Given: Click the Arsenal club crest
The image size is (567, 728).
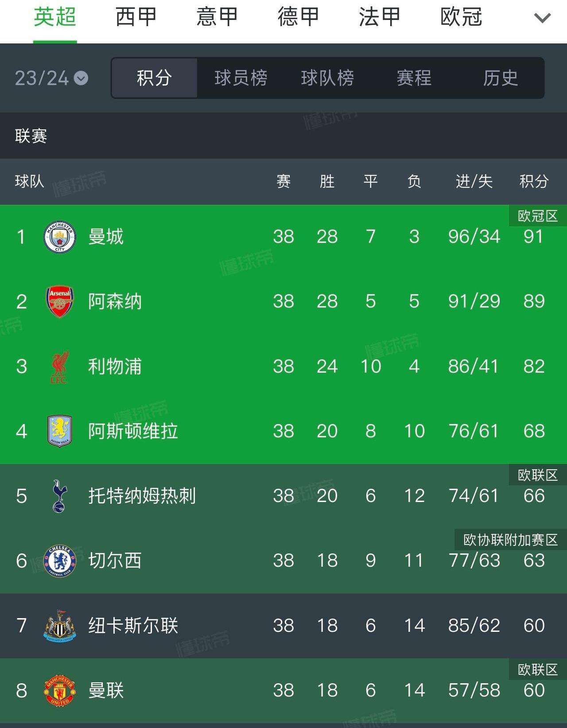Looking at the screenshot, I should tap(60, 302).
